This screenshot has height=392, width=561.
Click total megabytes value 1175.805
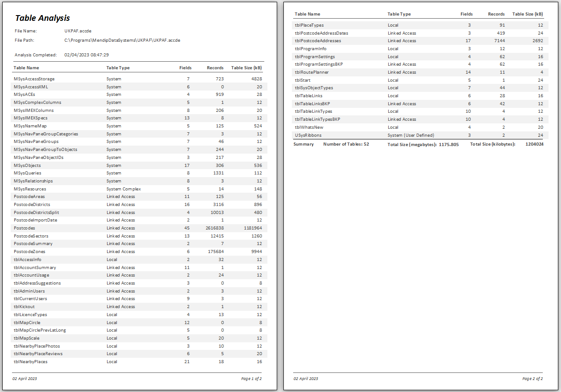(x=449, y=145)
